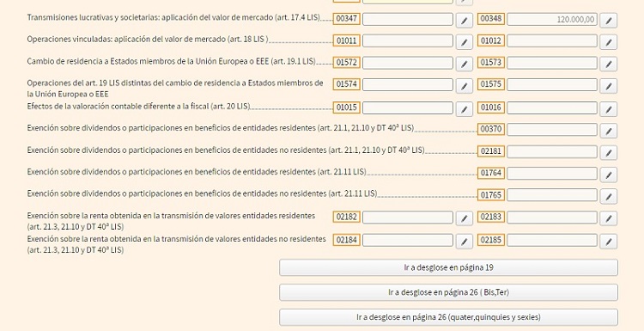Click input box for code 02182

(408, 218)
